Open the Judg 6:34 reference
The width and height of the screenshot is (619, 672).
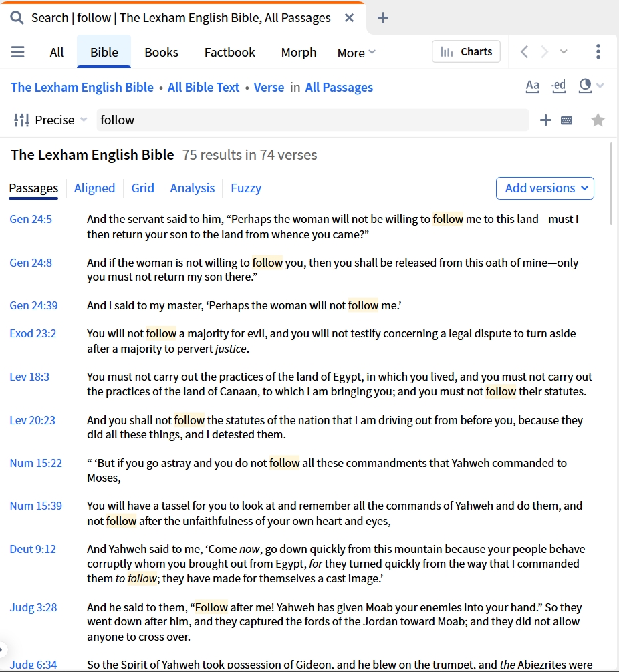point(33,665)
